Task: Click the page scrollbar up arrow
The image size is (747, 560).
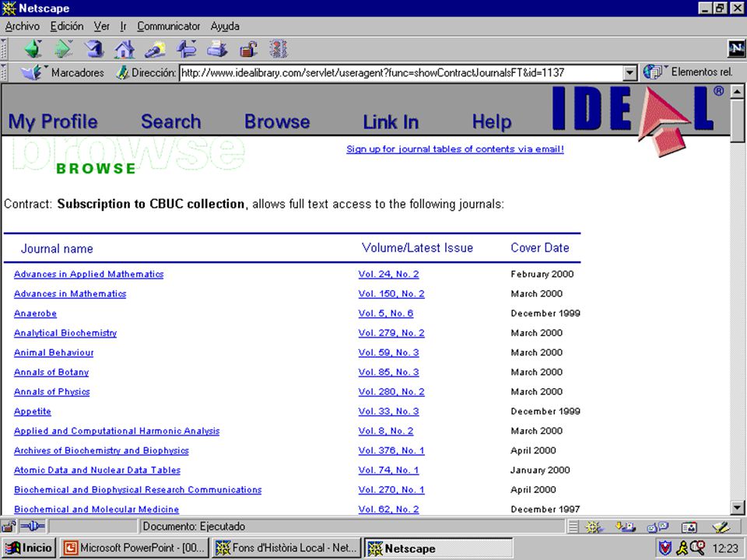Action: 737,92
